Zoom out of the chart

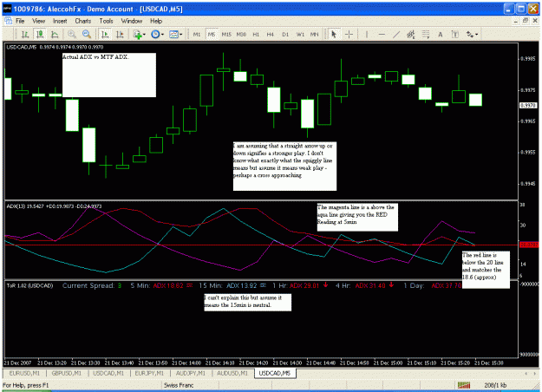87,34
